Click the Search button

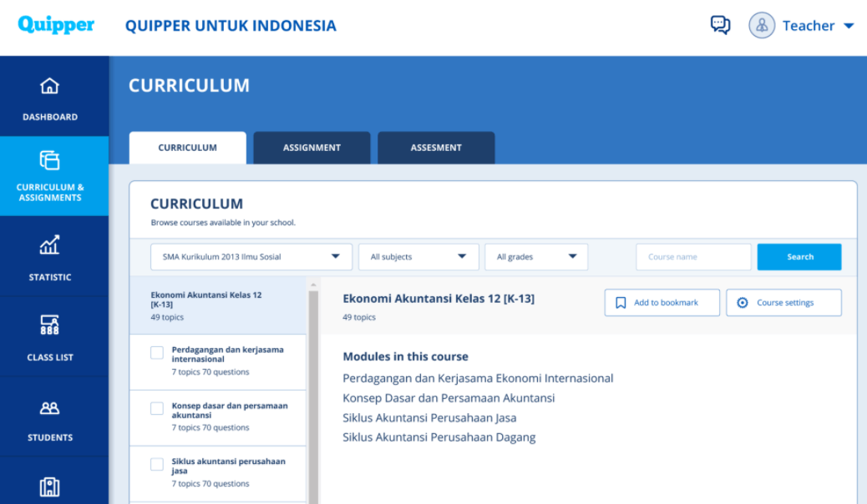click(799, 256)
